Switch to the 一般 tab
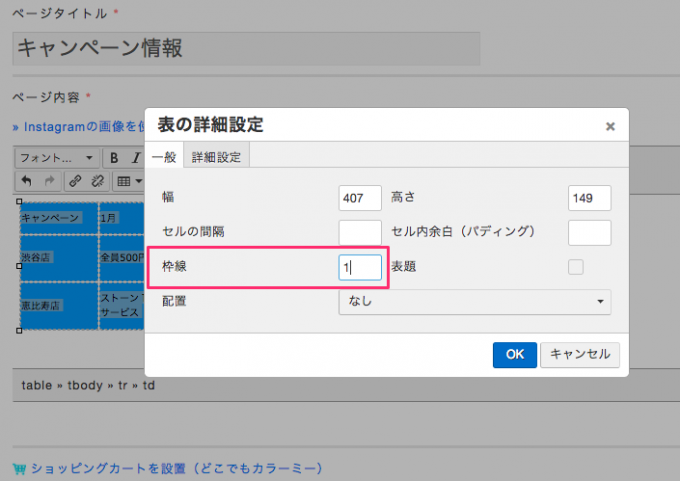Screen dimensions: 680x481 [x=164, y=157]
